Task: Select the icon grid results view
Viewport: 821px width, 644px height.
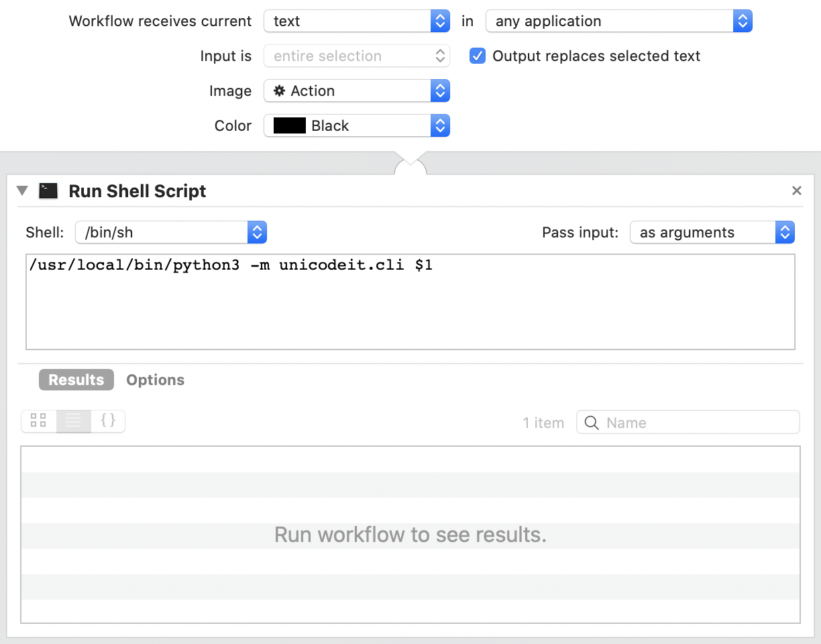Action: point(39,421)
